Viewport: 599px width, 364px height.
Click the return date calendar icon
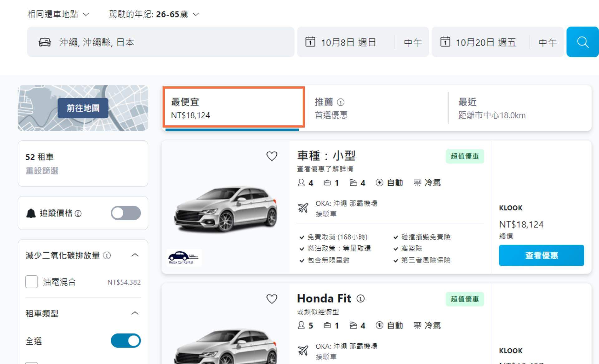445,42
